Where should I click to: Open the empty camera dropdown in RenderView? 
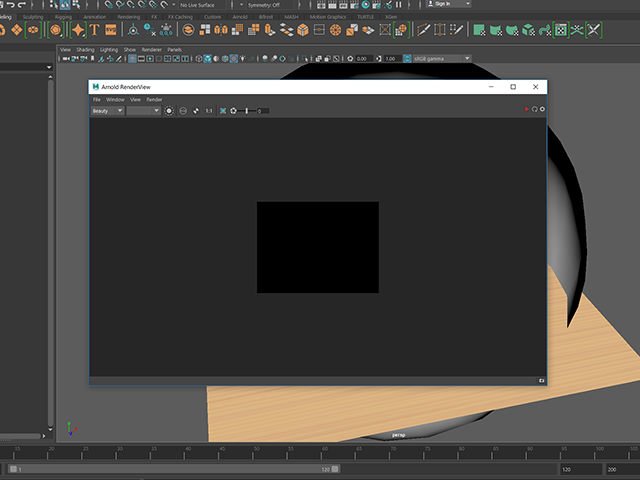(143, 111)
